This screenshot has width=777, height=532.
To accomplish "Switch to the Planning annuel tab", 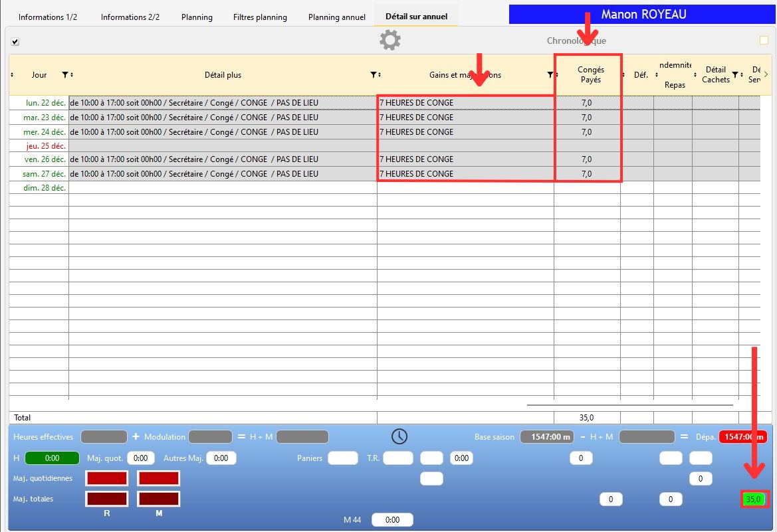I will coord(336,17).
